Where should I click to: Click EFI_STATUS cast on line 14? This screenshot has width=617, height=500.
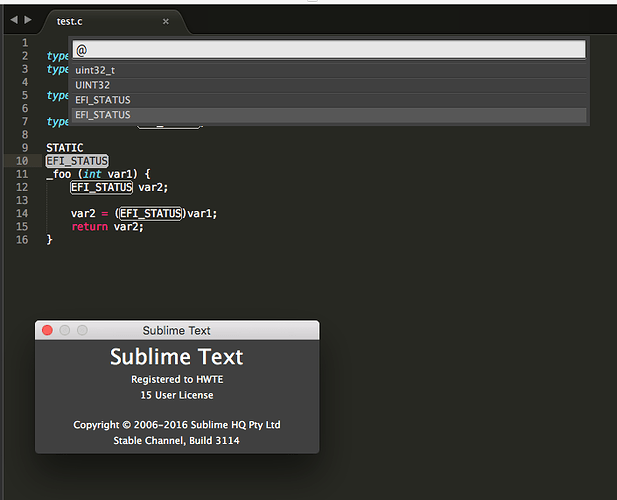tap(150, 214)
